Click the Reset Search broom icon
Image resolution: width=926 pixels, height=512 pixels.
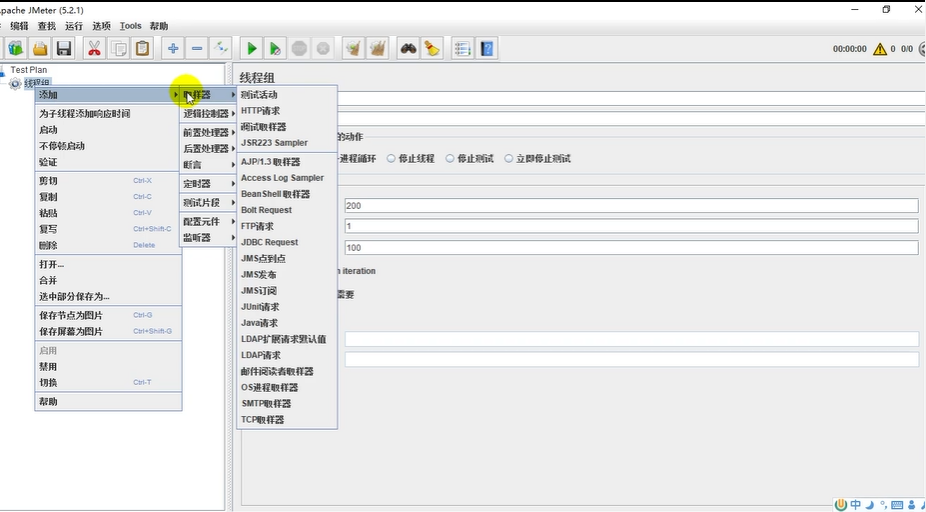pyautogui.click(x=432, y=48)
